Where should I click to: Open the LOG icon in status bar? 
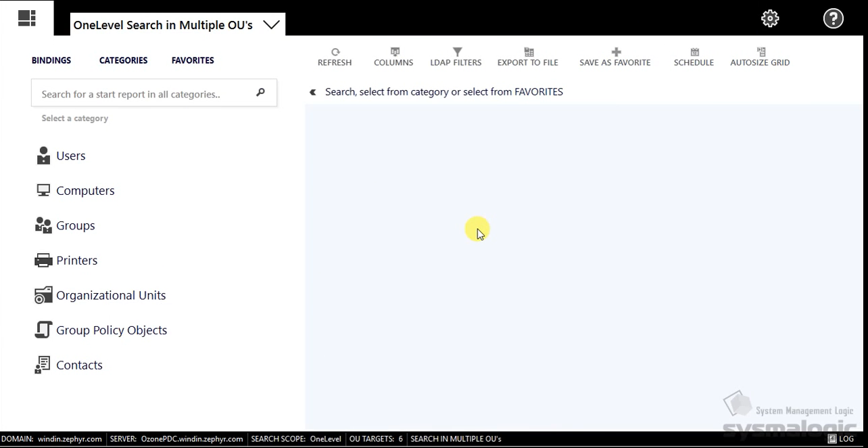click(x=832, y=439)
